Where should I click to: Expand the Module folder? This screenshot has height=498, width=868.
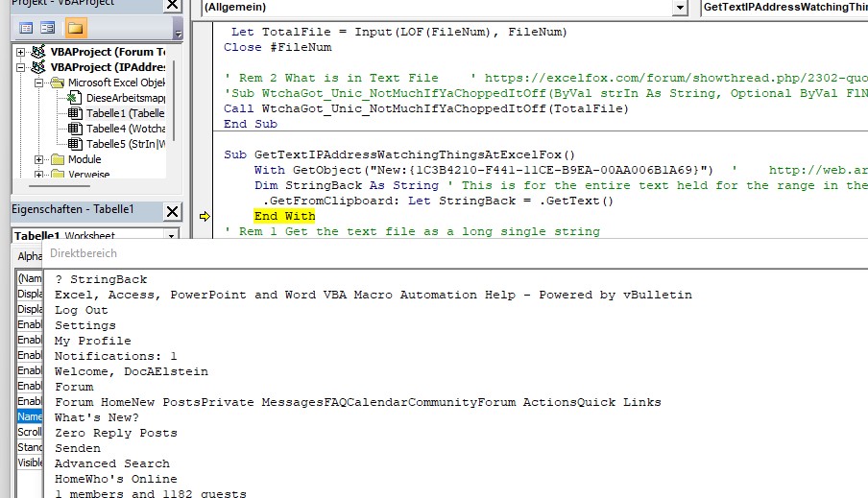38,159
